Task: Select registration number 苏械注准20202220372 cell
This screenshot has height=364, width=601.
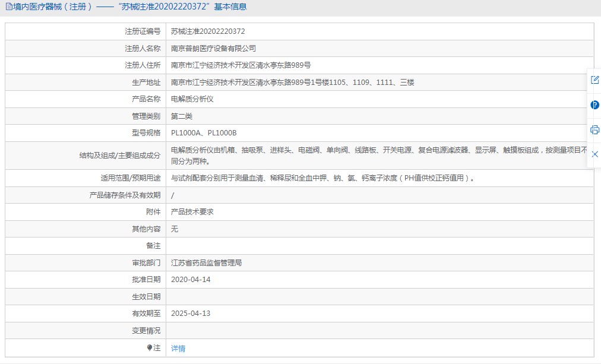Action: pos(208,31)
